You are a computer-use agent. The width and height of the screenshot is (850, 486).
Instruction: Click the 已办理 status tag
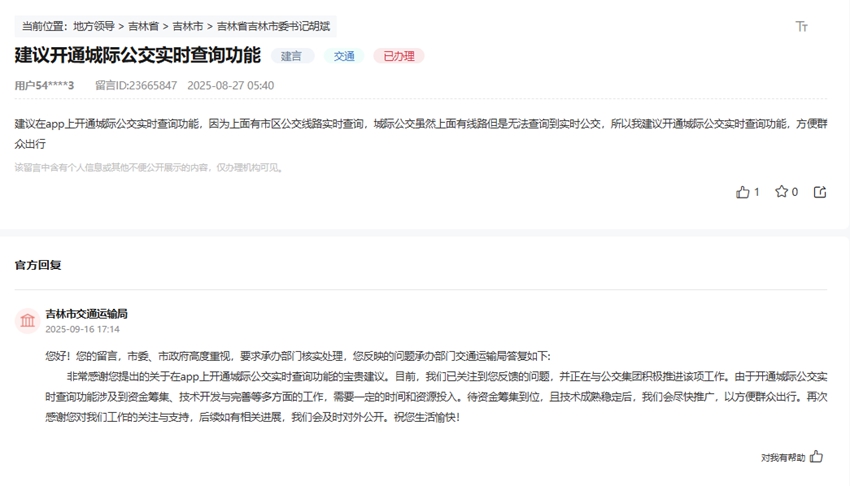[398, 56]
